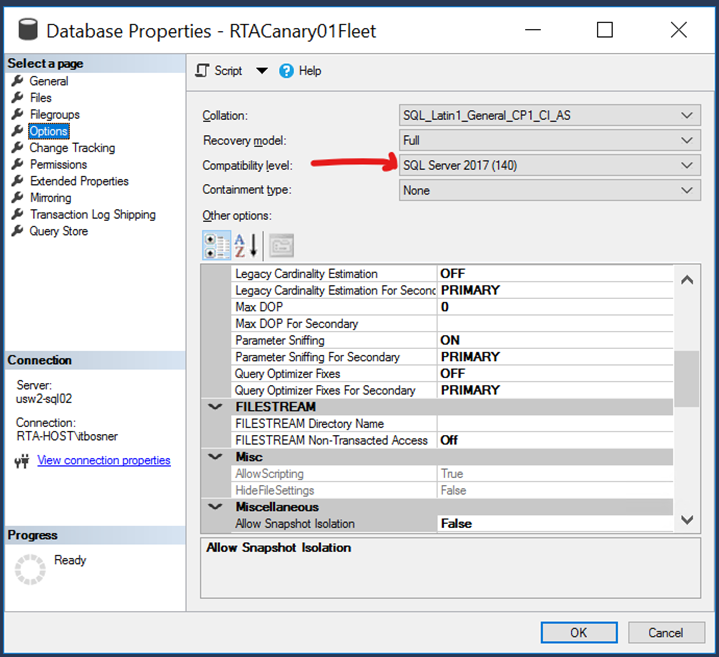Screen dimensions: 719x657
Task: Click the properties grid scrollbar thumb
Action: (687, 379)
